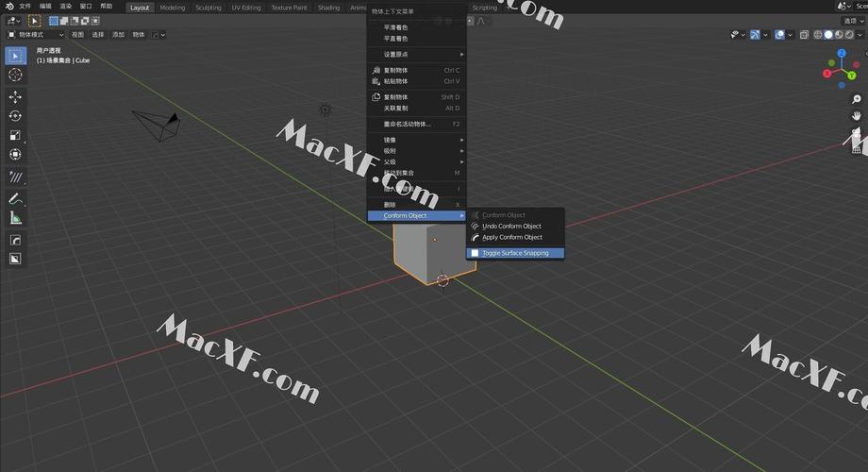Open the 父级 submenu
868x472 pixels.
(417, 161)
